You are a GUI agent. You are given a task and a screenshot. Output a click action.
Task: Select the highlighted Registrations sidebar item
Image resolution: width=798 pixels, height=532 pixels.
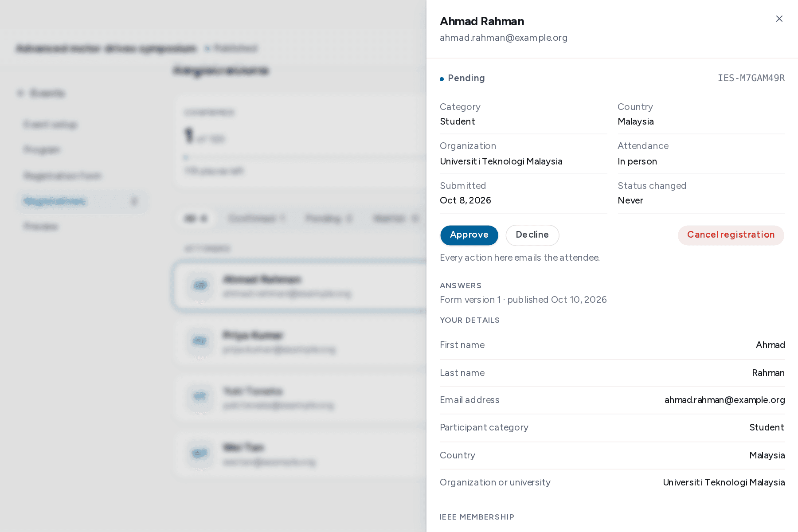[x=82, y=201]
